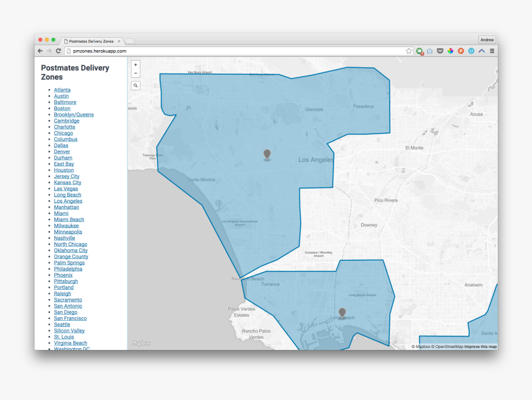View the Sacramento zone
Viewport: 532px width, 400px height.
(x=68, y=300)
